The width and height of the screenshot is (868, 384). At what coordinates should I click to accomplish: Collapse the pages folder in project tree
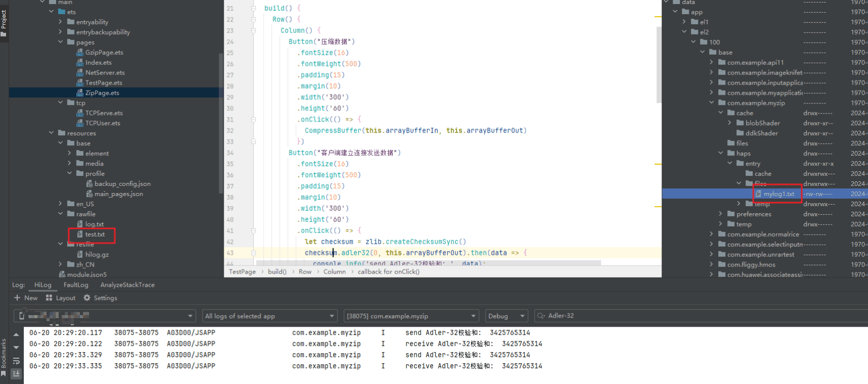pos(61,42)
